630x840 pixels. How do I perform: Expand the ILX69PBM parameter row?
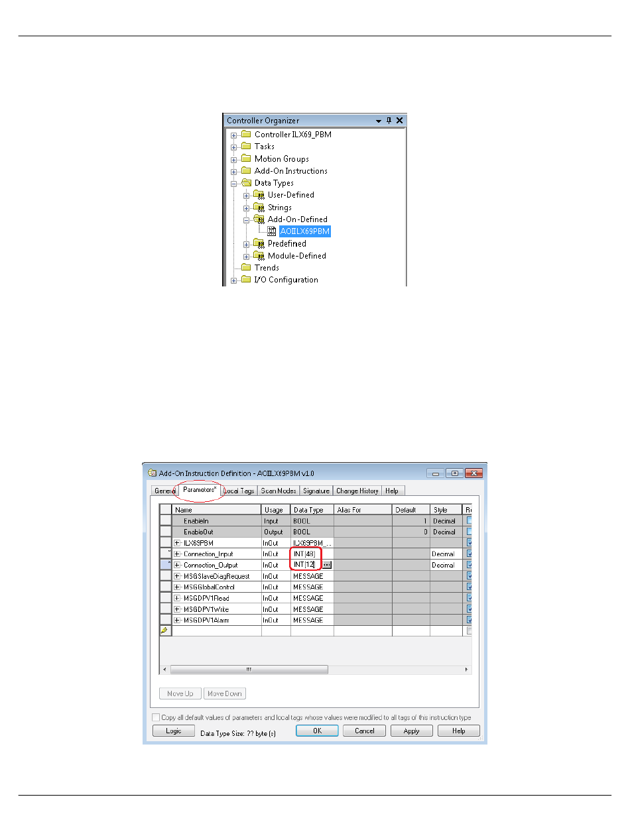(177, 543)
